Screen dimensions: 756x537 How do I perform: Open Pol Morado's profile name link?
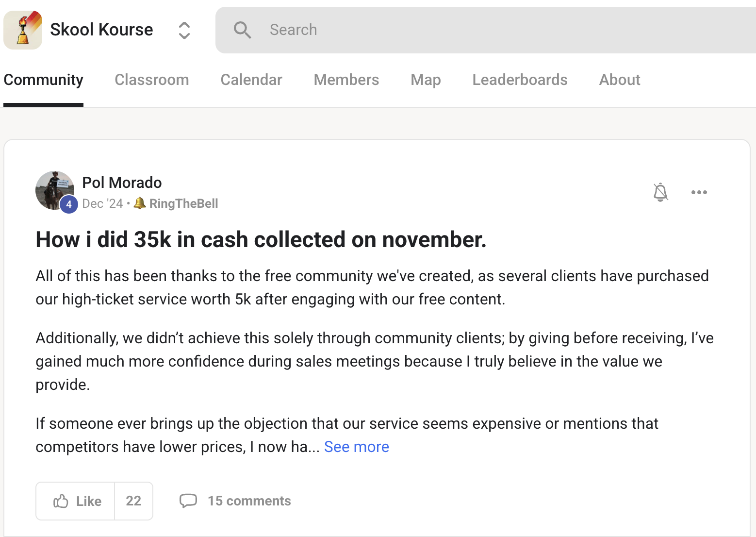coord(122,183)
